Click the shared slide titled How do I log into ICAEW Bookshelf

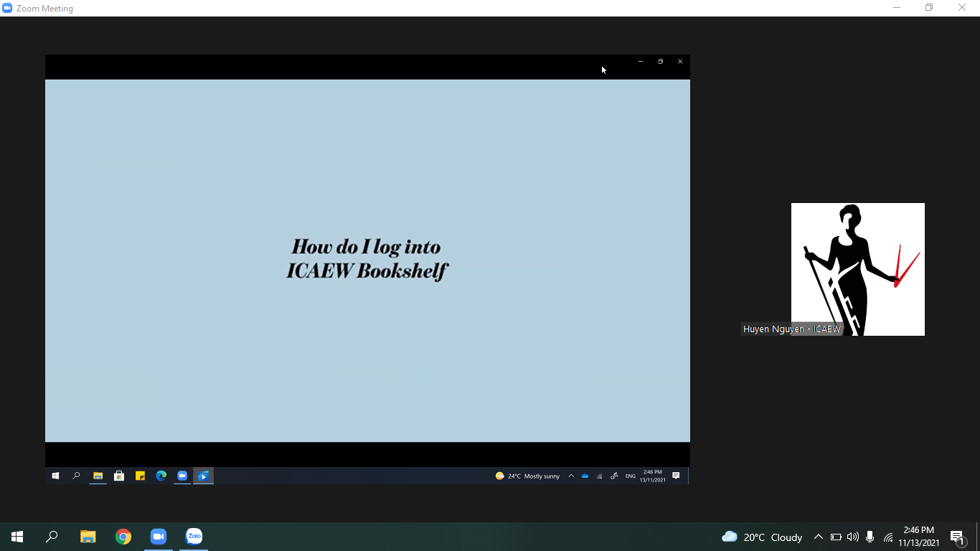pos(367,260)
